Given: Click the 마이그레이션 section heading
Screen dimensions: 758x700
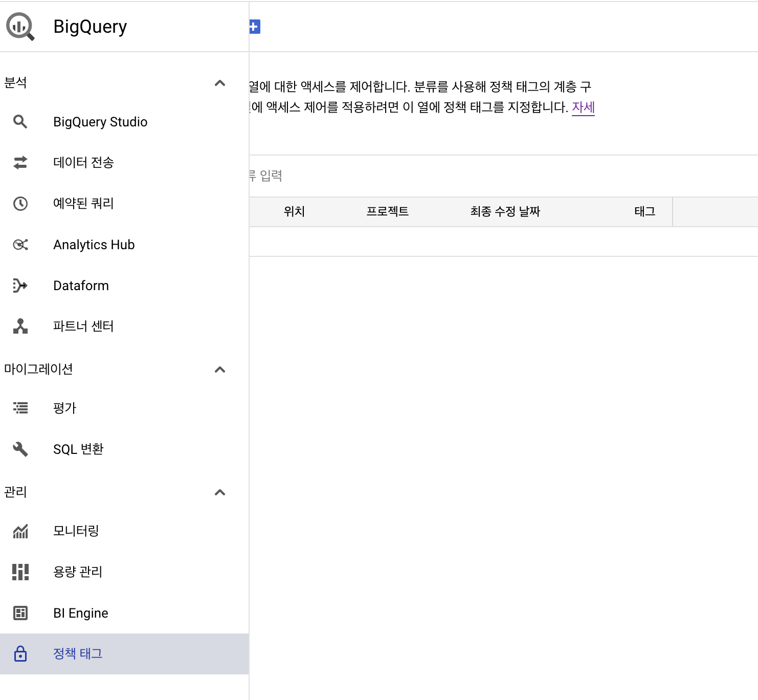Looking at the screenshot, I should tap(38, 369).
